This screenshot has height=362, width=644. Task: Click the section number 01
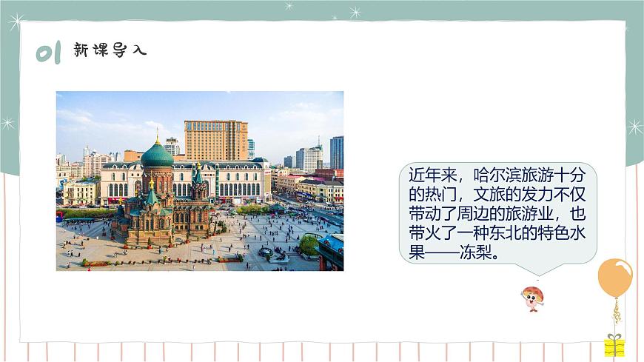click(x=48, y=52)
